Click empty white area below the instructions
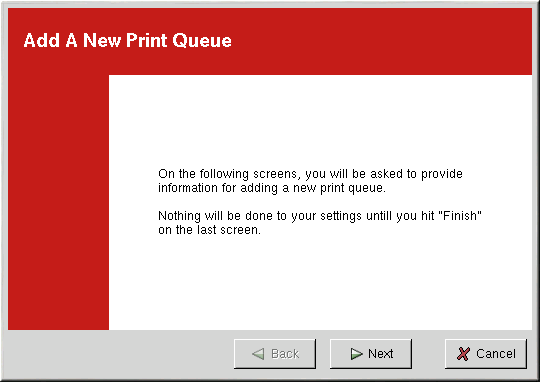The height and width of the screenshot is (382, 540). pyautogui.click(x=320, y=282)
